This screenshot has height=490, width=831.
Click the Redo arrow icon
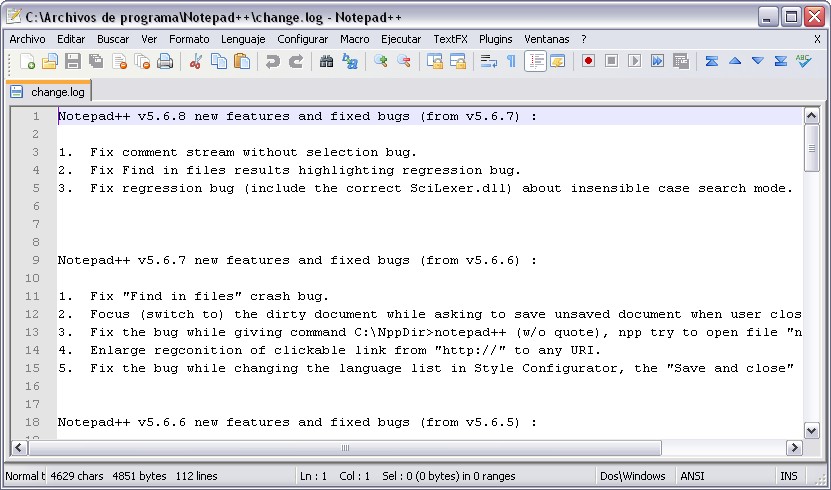tap(296, 61)
